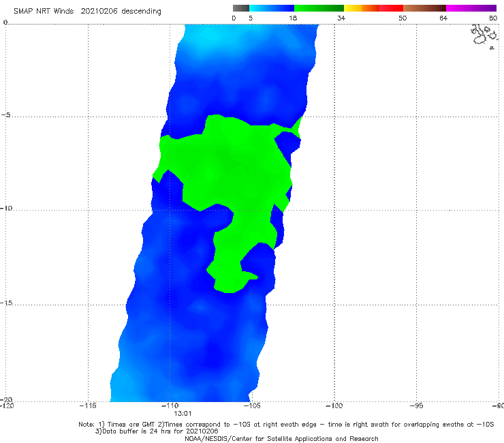
Task: Click the color bar label '5'
Action: pos(251,18)
